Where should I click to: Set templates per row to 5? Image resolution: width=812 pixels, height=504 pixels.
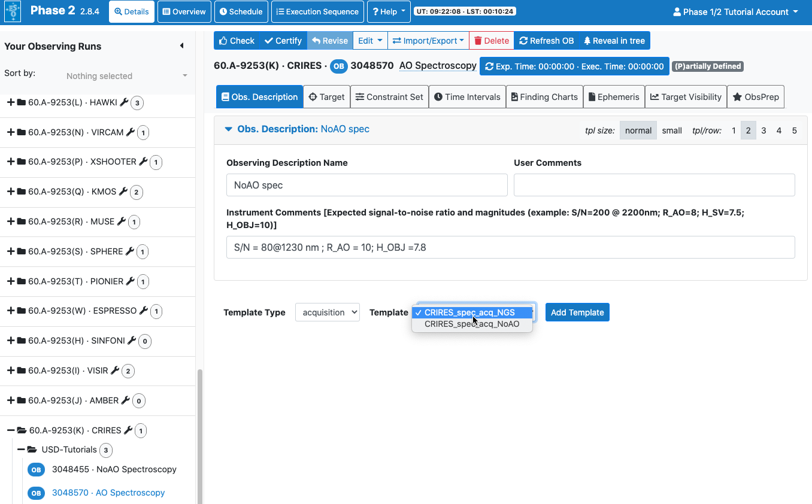pyautogui.click(x=794, y=130)
